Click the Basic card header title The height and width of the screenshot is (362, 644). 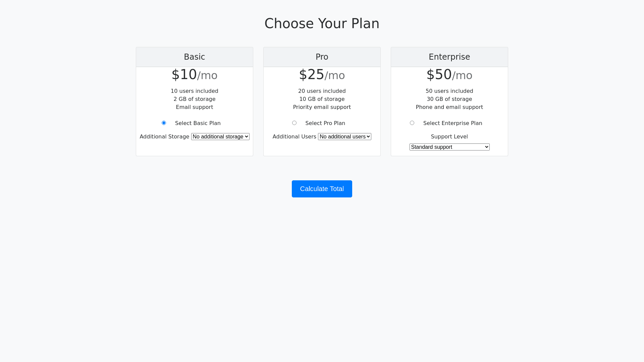click(x=194, y=57)
